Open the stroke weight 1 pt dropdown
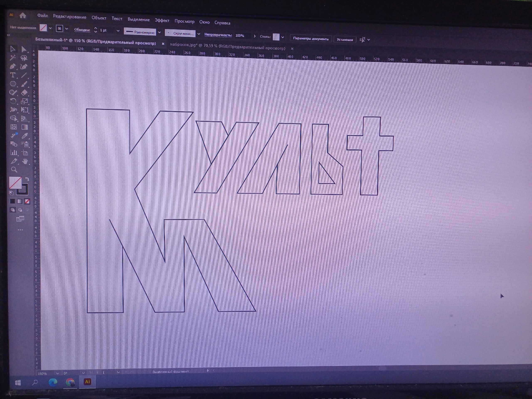Screen dimensions: 532x399 coord(118,31)
